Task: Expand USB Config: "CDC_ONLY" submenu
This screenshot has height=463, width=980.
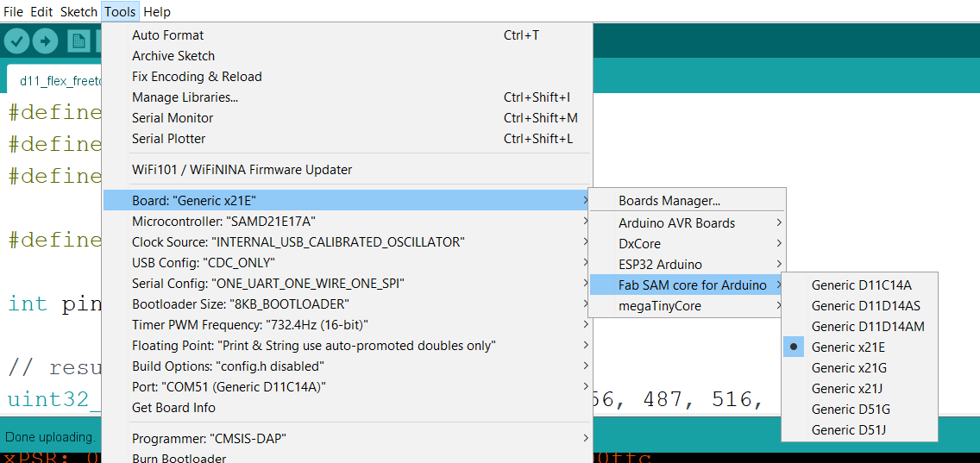Action: click(x=347, y=262)
